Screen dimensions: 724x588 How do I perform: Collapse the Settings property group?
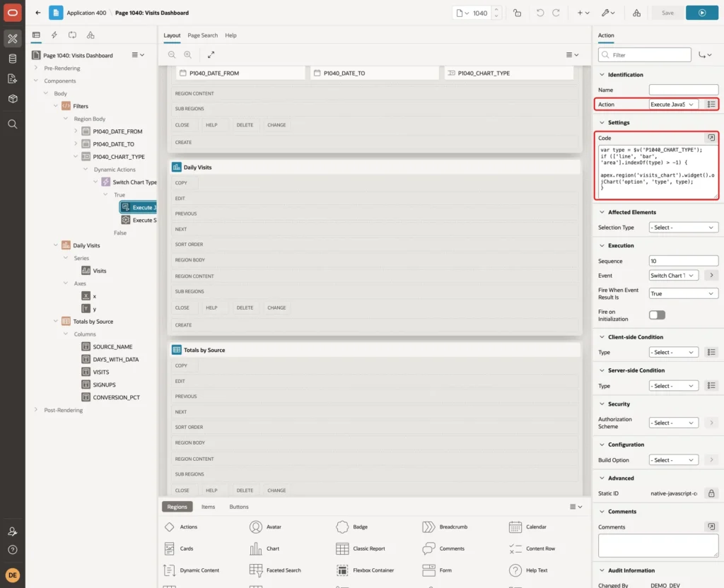coord(602,122)
